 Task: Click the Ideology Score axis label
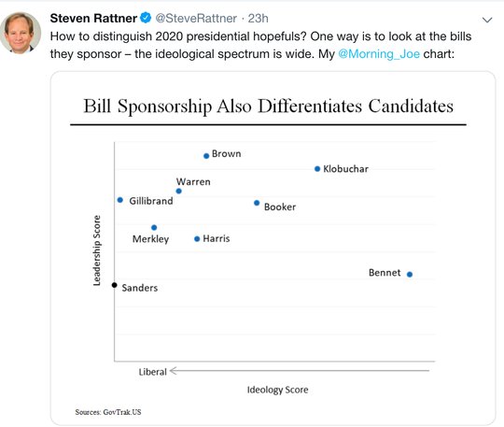278,390
